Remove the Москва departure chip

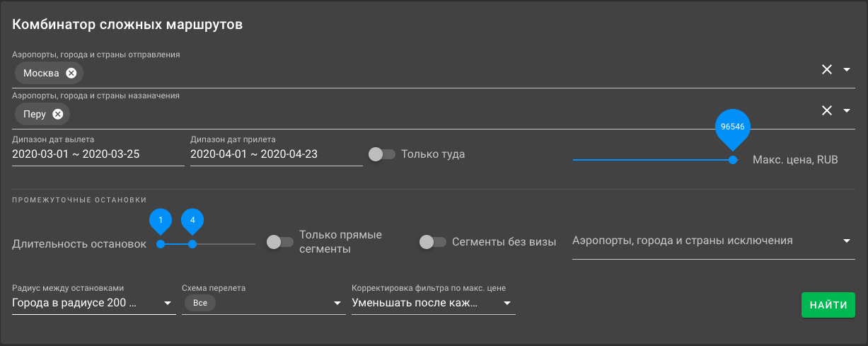tap(71, 73)
